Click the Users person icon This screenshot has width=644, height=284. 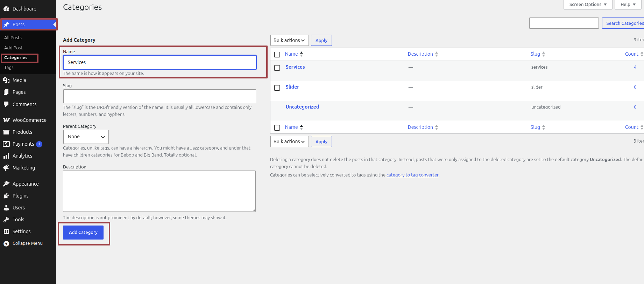[6, 208]
